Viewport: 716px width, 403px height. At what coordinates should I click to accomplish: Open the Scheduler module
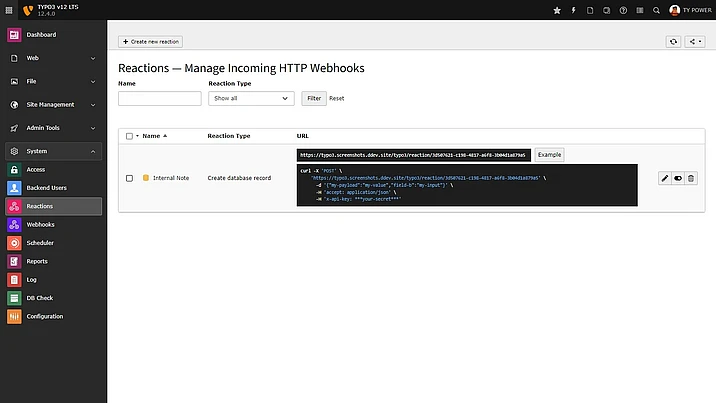(x=40, y=243)
